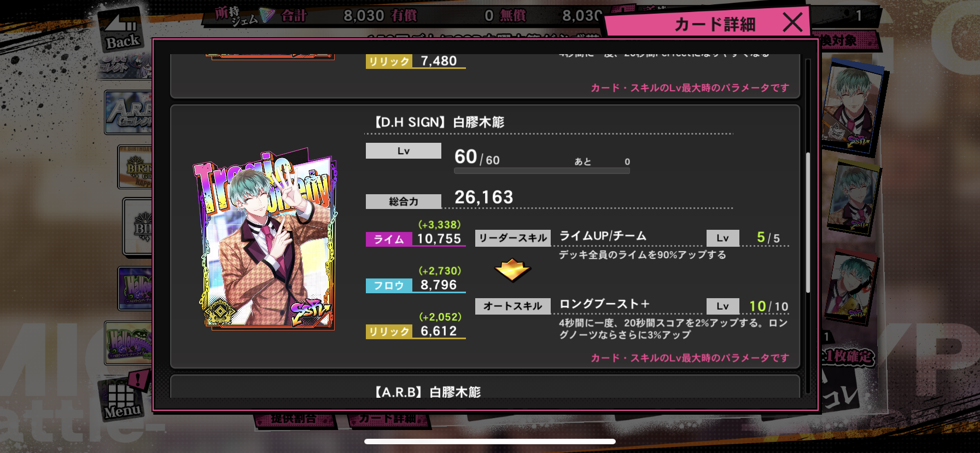Tap the リリック 6,612 stat label
The height and width of the screenshot is (453, 980).
(x=389, y=332)
